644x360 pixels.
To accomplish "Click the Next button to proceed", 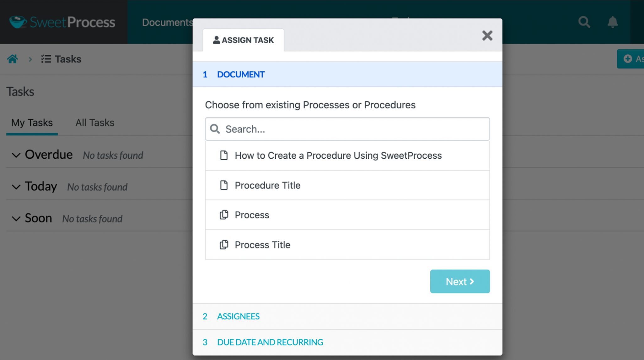I will pos(460,281).
